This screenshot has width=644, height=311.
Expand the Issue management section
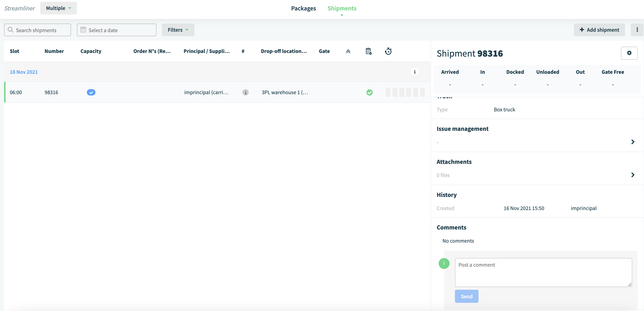632,142
